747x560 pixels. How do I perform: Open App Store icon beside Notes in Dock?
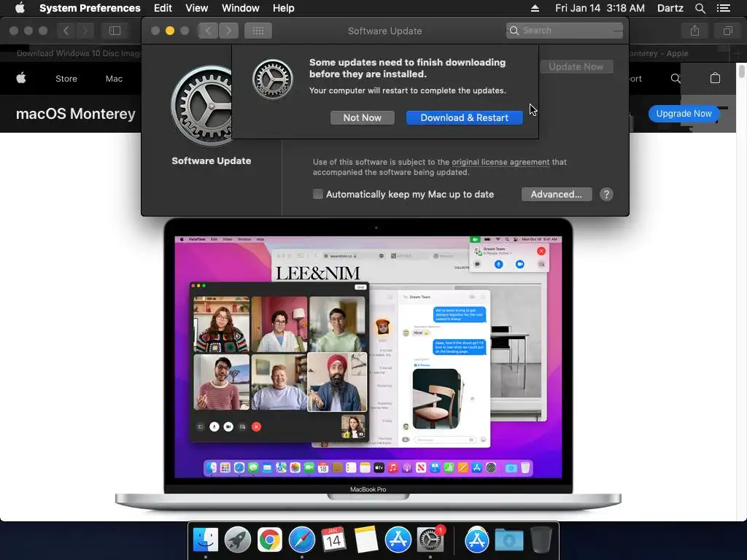pos(398,540)
